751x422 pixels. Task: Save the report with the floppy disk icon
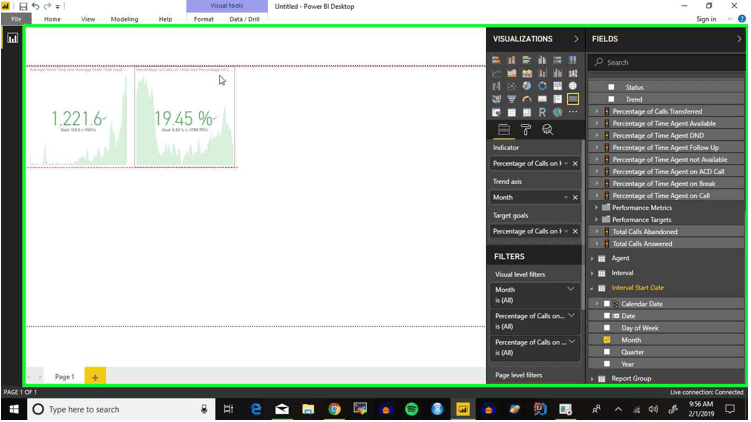(23, 6)
